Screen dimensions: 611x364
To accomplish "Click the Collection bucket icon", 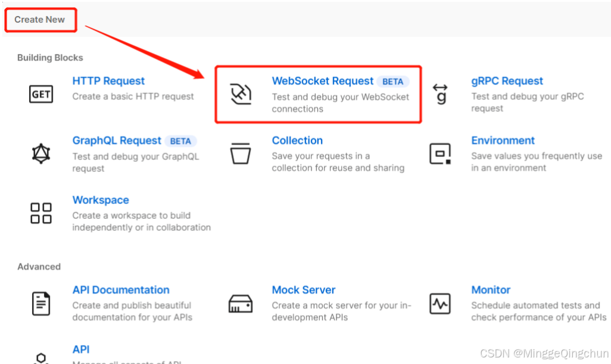I will pyautogui.click(x=241, y=153).
